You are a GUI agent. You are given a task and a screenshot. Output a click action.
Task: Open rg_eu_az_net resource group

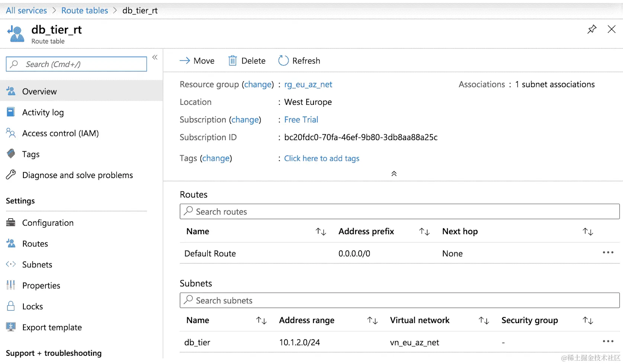click(x=308, y=84)
